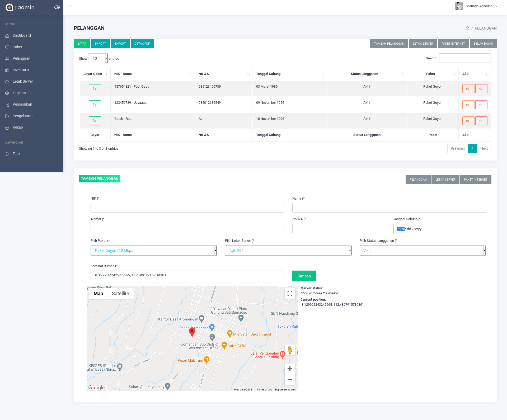Click the map zoom out minus
The image size is (507, 420).
[290, 380]
